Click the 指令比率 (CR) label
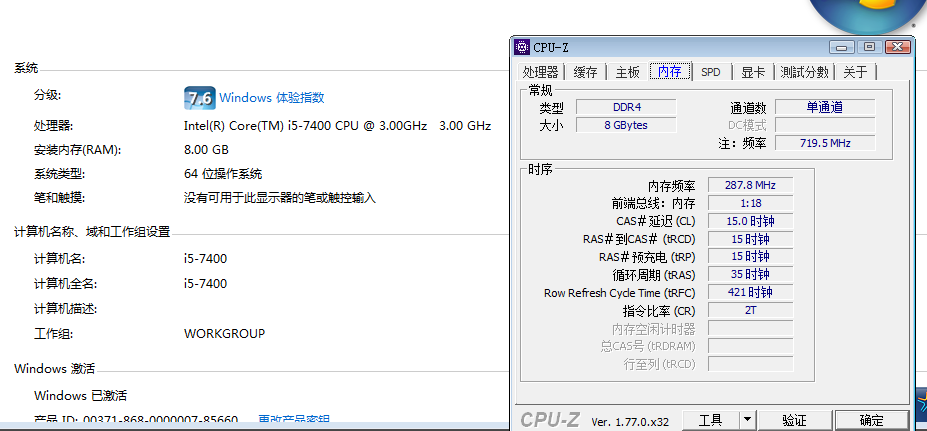 coord(659,310)
